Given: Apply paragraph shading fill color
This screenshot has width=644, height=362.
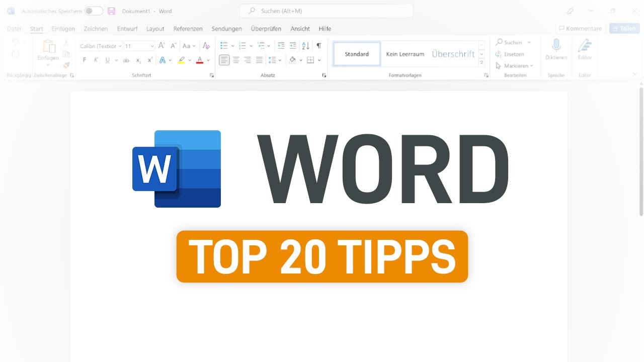Looking at the screenshot, I should [293, 60].
